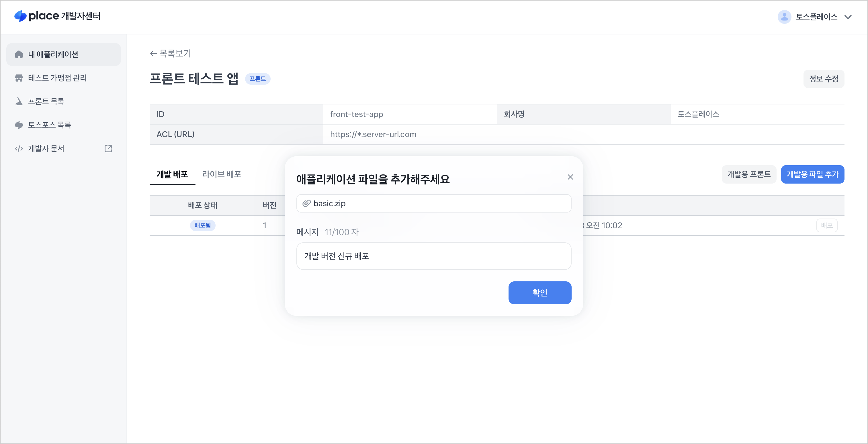The image size is (868, 444).
Task: Select the 프론트 목록 sidebar icon
Action: 19,102
